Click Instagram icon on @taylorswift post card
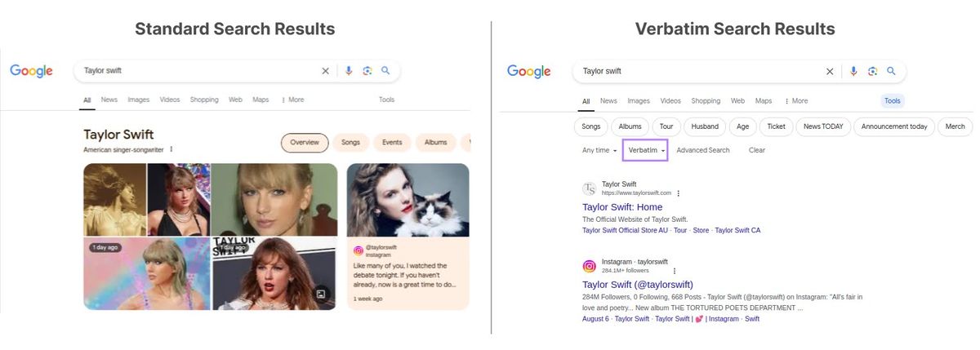This screenshot has width=980, height=350. (359, 250)
